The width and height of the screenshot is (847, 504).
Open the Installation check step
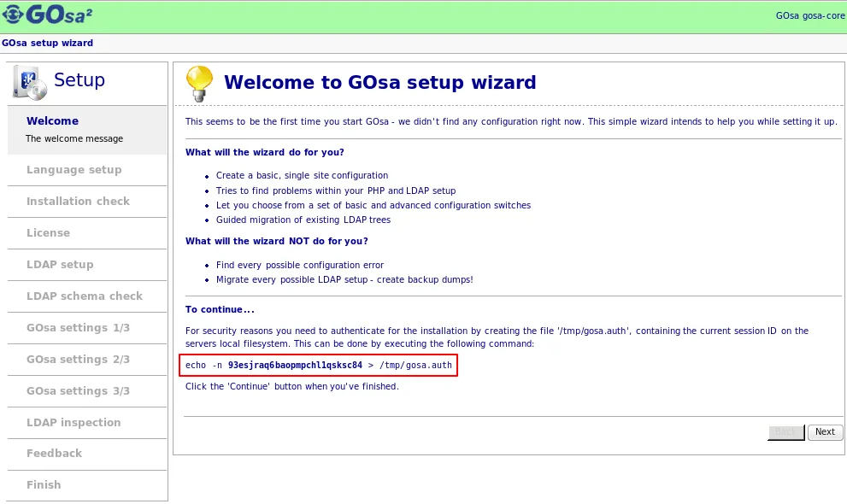pos(79,202)
